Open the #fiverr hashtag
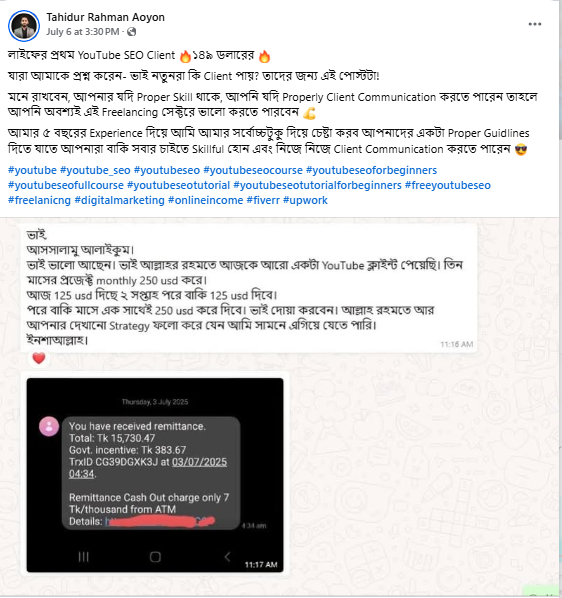Image resolution: width=562 pixels, height=598 pixels. point(263,200)
